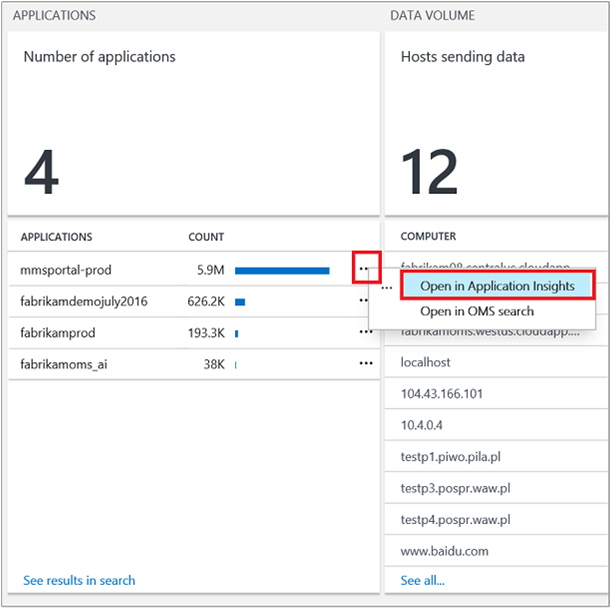The image size is (611, 608).
Task: Select the fabrikamoms_ai application entry
Action: 63,364
